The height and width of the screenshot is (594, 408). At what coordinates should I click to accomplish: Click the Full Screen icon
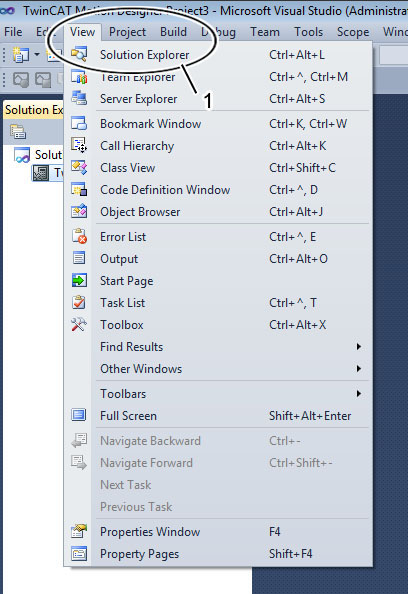coord(79,415)
